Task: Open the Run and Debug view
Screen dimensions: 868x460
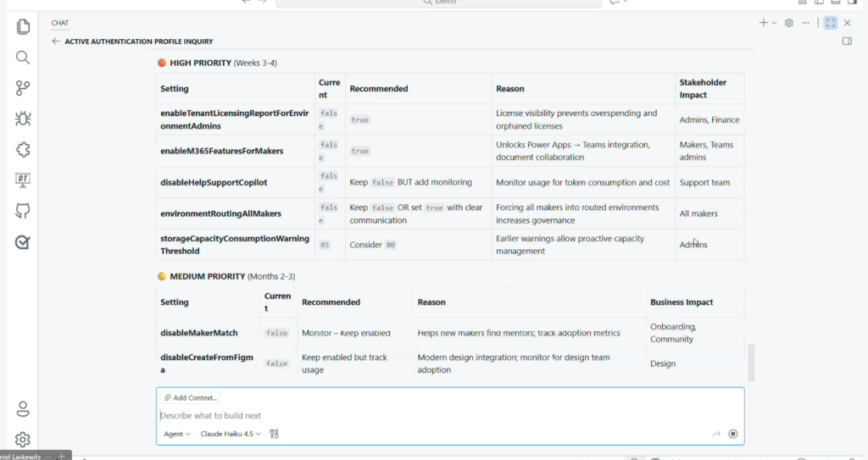Action: pyautogui.click(x=23, y=119)
